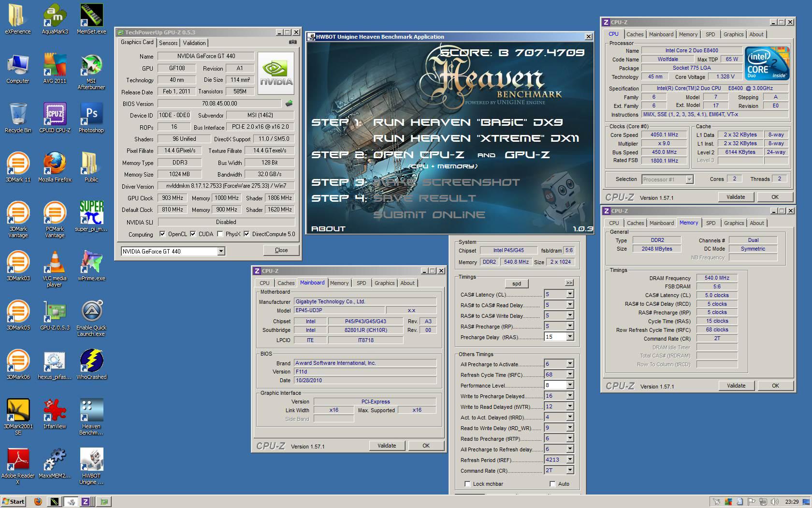
Task: Click Run Heaven "Basic" DX9
Action: 467,122
